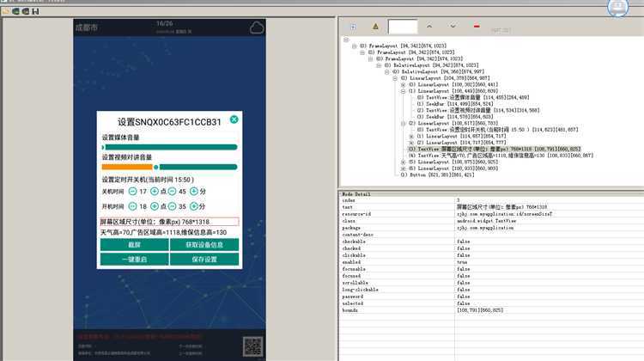Click the resource-id value in Node Detail

coord(504,214)
